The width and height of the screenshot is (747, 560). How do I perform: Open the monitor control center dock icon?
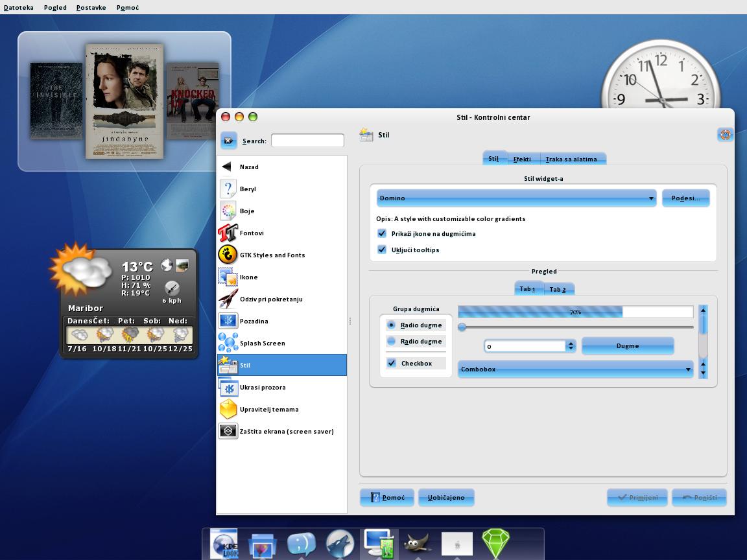379,543
